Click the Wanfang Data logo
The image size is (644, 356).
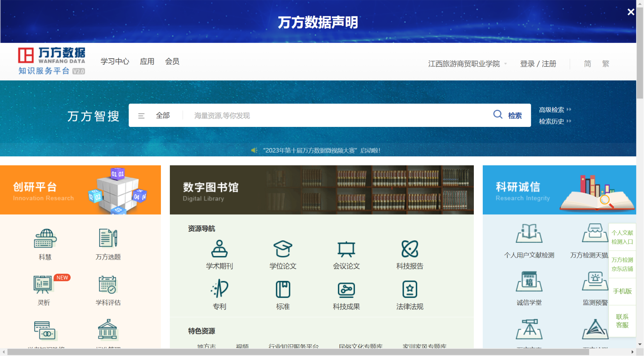[52, 61]
